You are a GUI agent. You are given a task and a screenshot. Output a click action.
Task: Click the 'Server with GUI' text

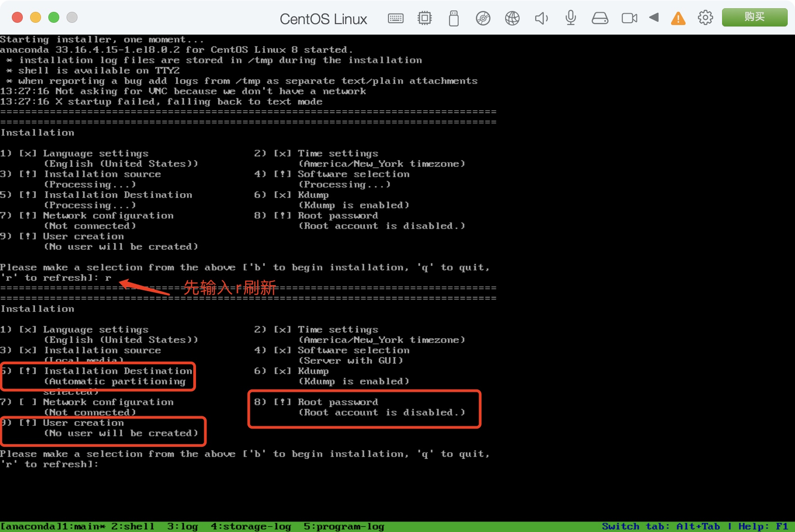click(x=351, y=361)
